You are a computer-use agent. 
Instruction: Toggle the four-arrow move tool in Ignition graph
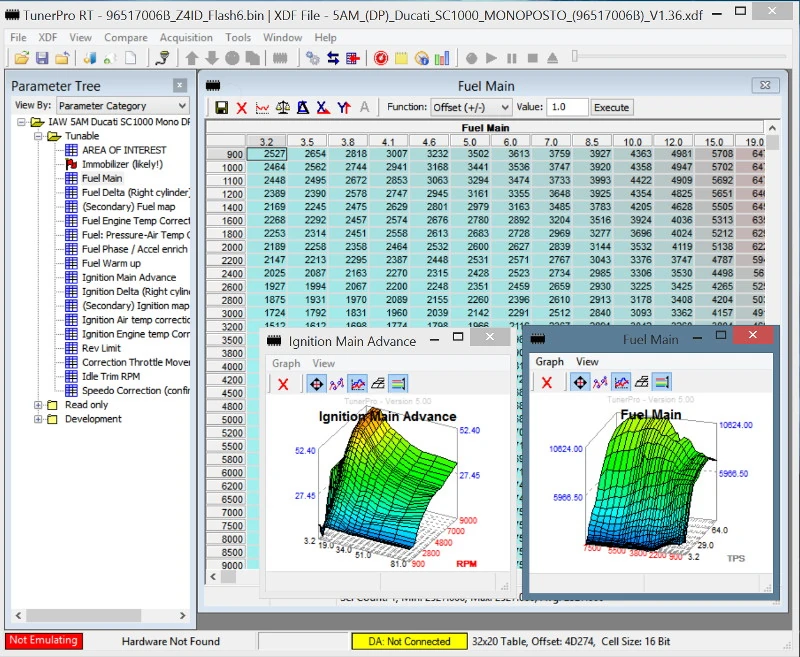[x=317, y=383]
